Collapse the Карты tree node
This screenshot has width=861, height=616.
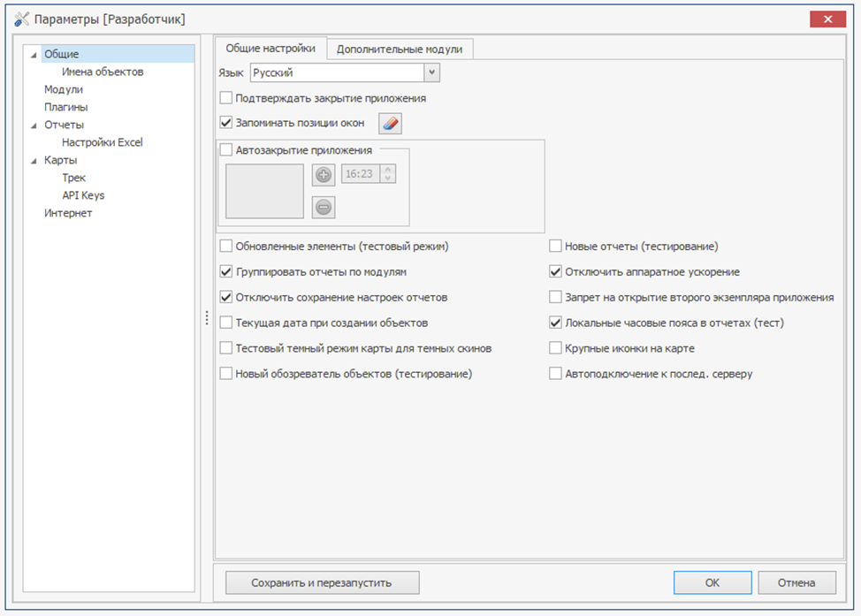(34, 161)
